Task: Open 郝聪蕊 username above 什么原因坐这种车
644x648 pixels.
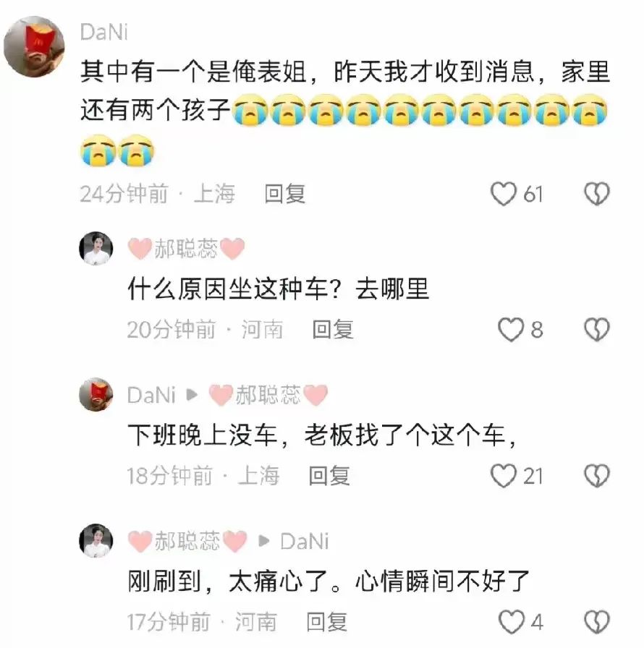Action: click(x=187, y=249)
